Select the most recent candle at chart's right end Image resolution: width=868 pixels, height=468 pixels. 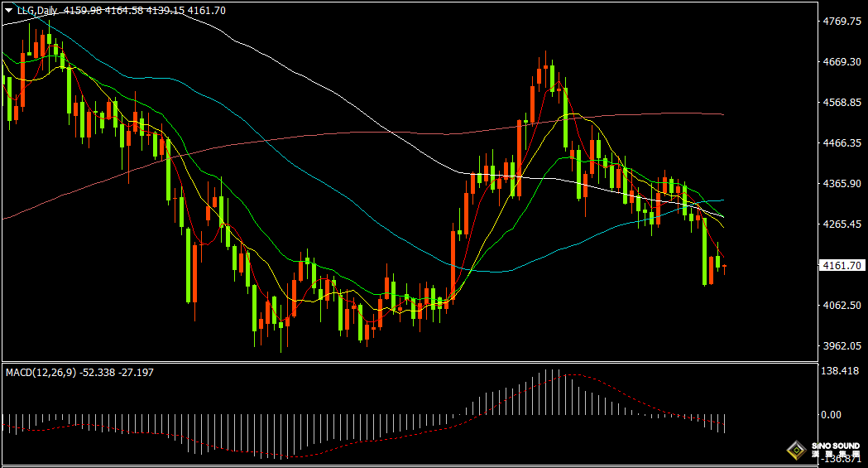pos(724,268)
